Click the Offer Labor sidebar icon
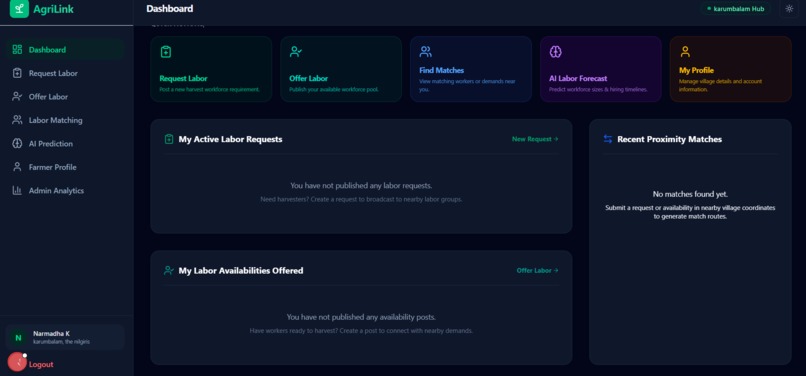The width and height of the screenshot is (806, 376). pyautogui.click(x=17, y=97)
